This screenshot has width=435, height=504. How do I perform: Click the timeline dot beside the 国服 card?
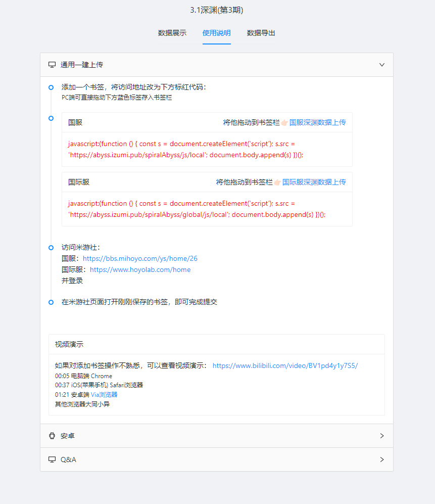51,118
